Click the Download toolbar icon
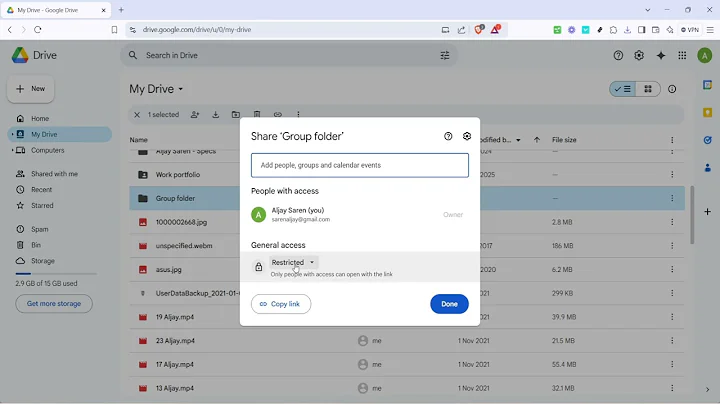Viewport: 720px width, 404px height. (x=215, y=115)
